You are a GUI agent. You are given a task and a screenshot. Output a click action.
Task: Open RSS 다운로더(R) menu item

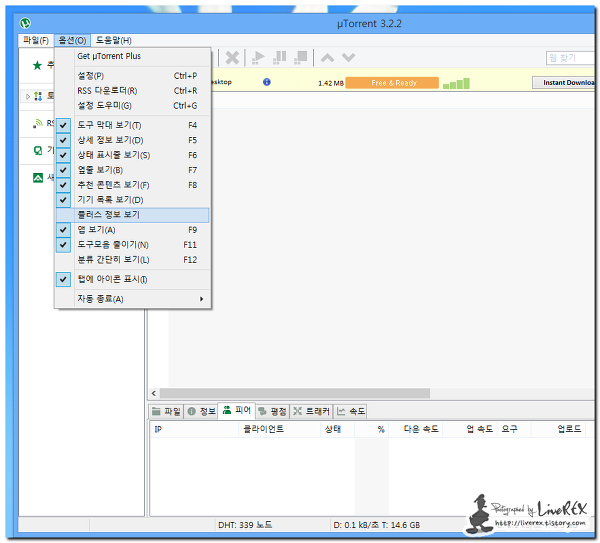[x=132, y=91]
